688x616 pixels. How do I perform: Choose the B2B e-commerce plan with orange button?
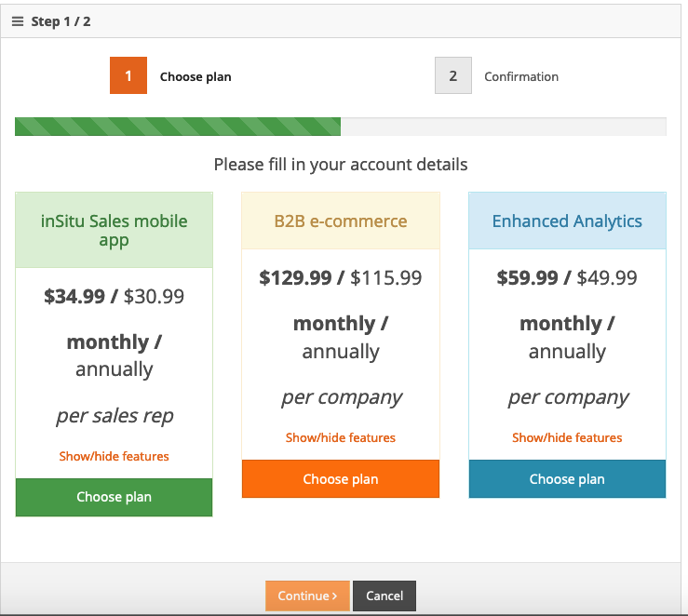(x=341, y=479)
